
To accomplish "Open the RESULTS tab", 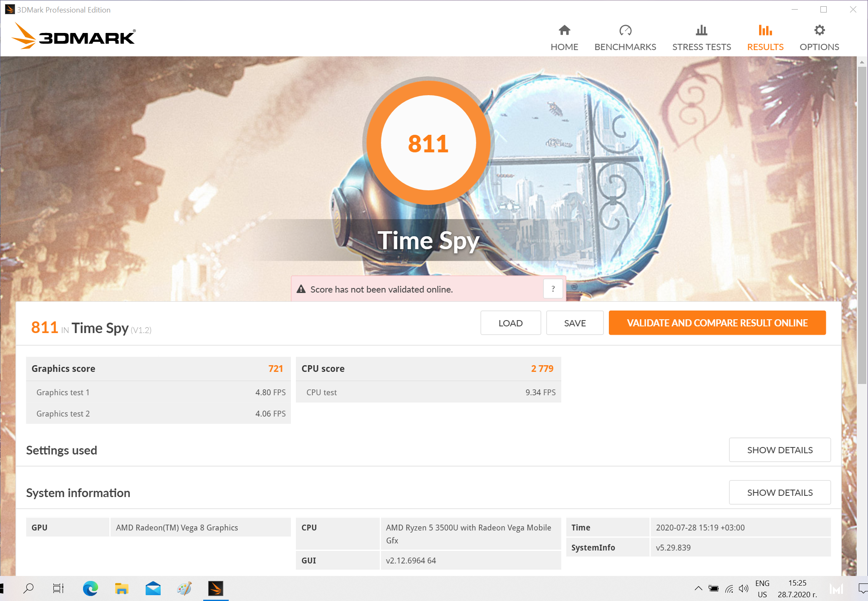I will click(x=765, y=38).
